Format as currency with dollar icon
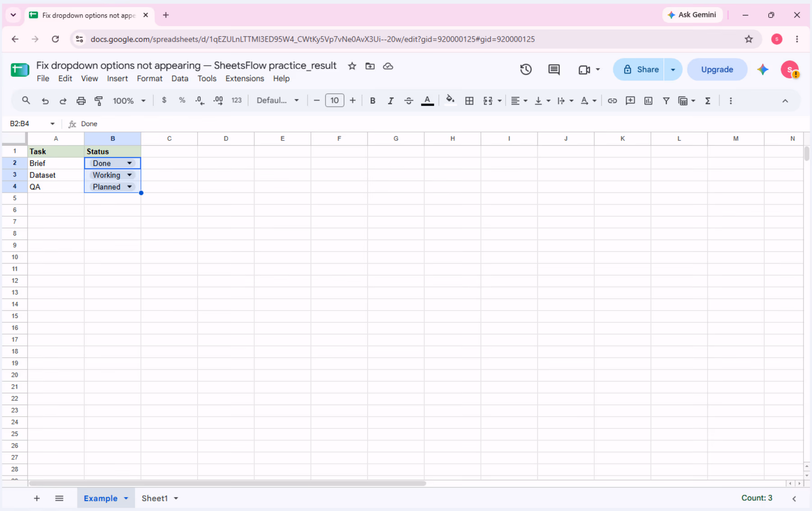Image resolution: width=812 pixels, height=511 pixels. [164, 100]
